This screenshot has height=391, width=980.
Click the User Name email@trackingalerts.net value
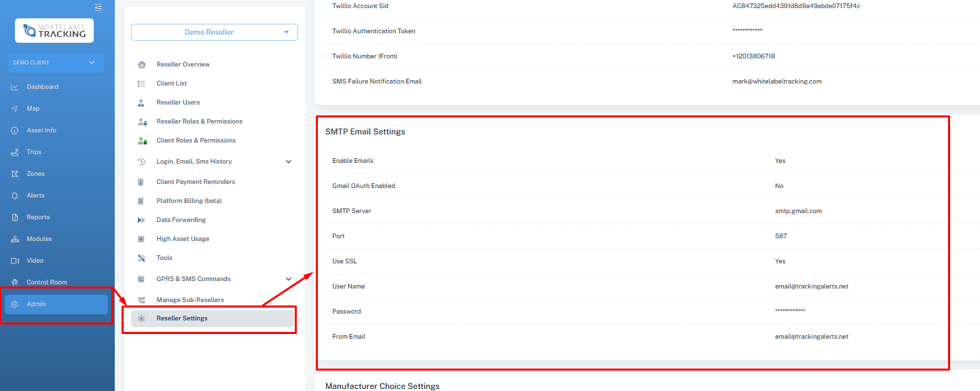click(x=812, y=286)
